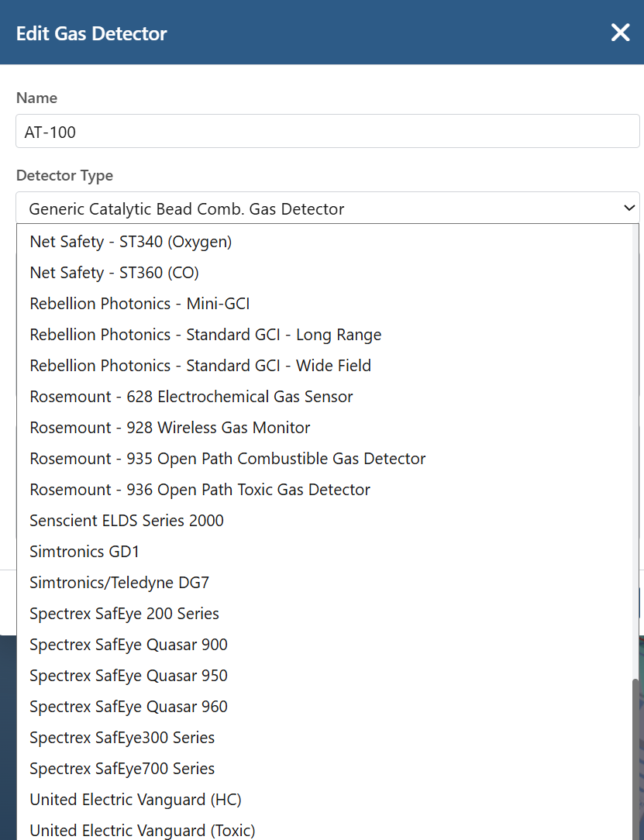Close the Edit Gas Detector dialog
Viewport: 644px width, 840px height.
(621, 33)
